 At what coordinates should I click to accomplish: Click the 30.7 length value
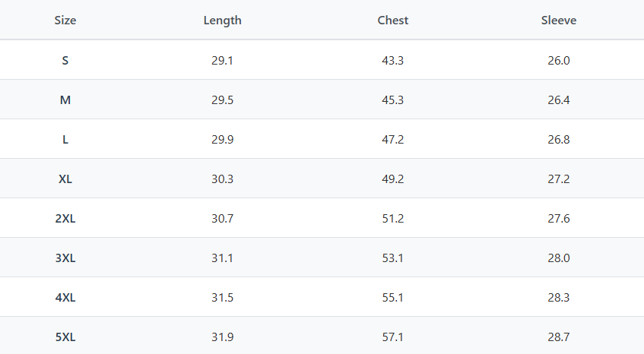click(222, 218)
